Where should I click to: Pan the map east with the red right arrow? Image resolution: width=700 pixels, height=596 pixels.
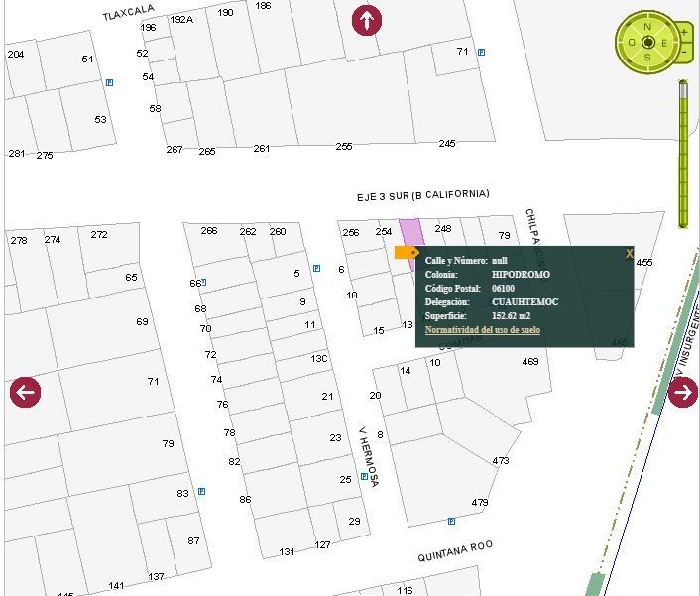click(683, 392)
